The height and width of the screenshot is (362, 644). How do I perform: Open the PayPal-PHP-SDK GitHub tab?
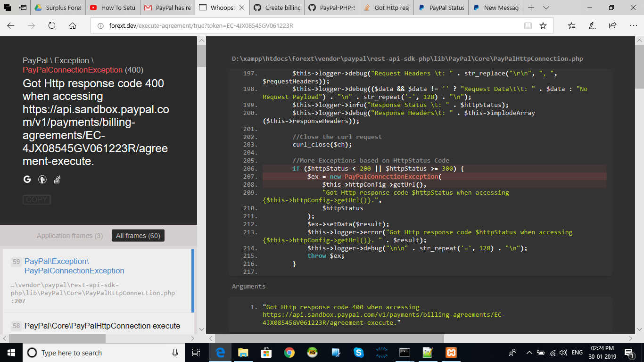(x=331, y=8)
